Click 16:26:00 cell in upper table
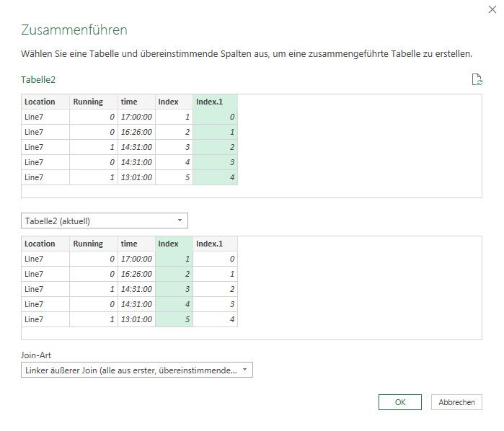 click(136, 132)
